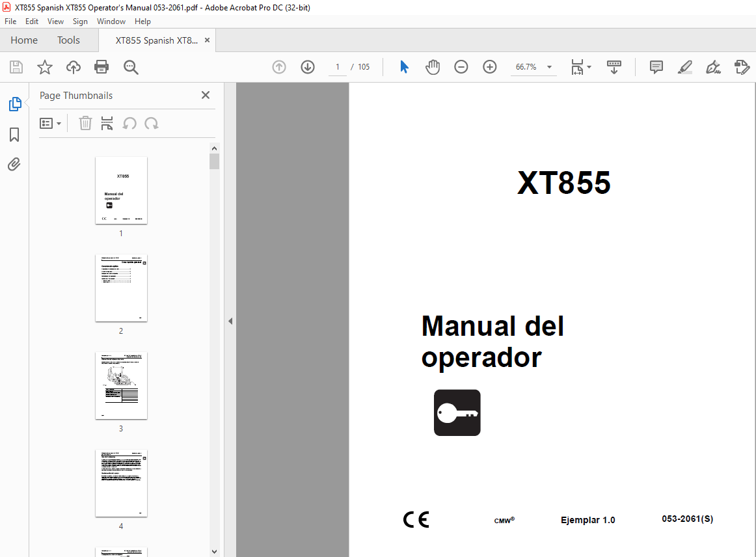Click the CE mark on page
This screenshot has width=756, height=557.
[x=416, y=520]
